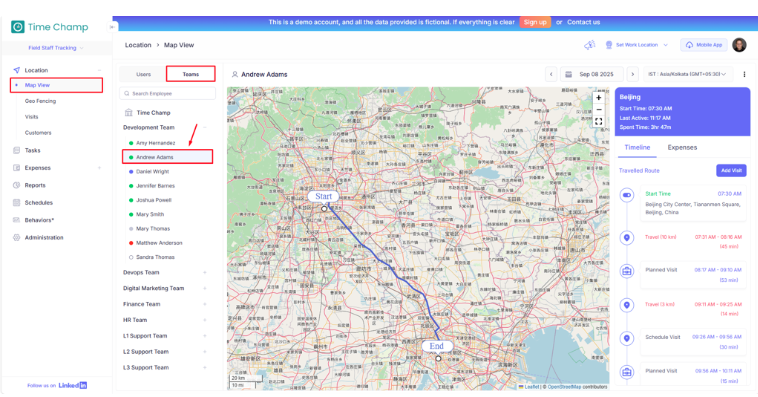Select Time Champ organization row
758x397 pixels.
coord(153,113)
